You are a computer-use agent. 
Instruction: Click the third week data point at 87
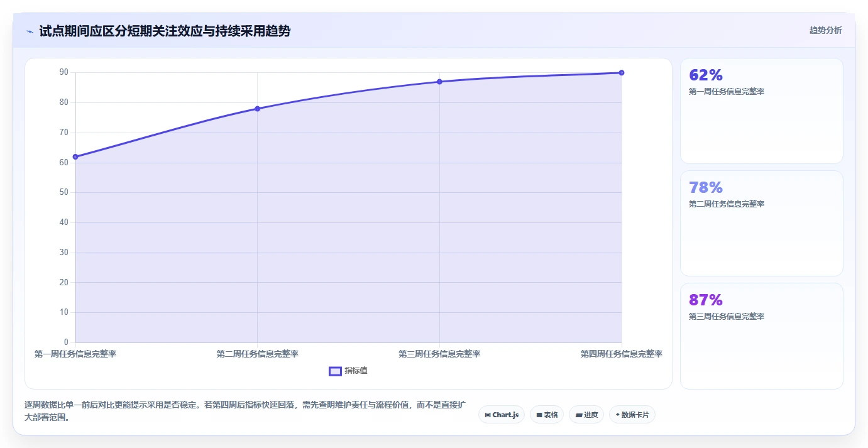tap(439, 82)
